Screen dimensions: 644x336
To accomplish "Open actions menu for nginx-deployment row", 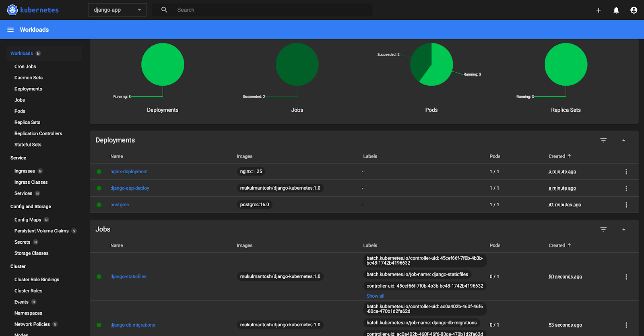I will coord(626,172).
